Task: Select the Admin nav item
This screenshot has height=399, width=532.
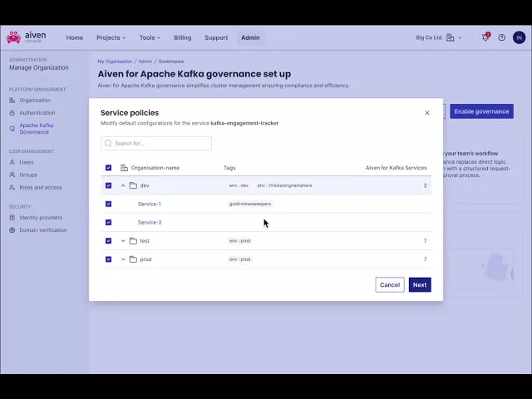Action: tap(250, 37)
